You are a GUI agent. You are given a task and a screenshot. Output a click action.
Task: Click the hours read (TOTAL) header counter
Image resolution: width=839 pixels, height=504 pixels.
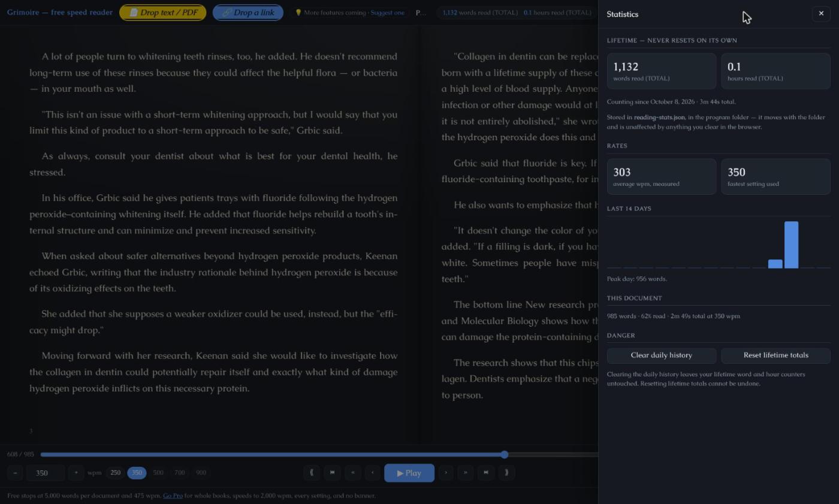pos(557,13)
